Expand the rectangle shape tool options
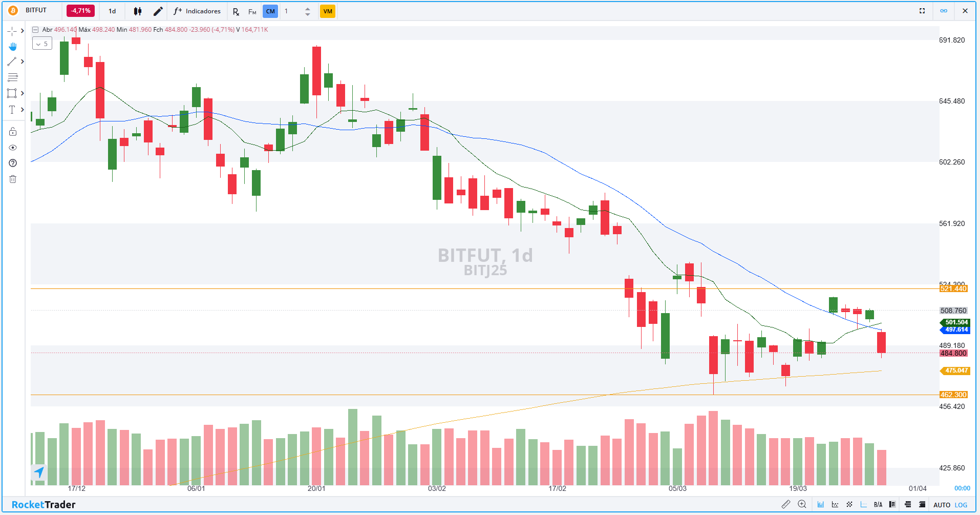Screen dimensions: 980x515 (22, 93)
